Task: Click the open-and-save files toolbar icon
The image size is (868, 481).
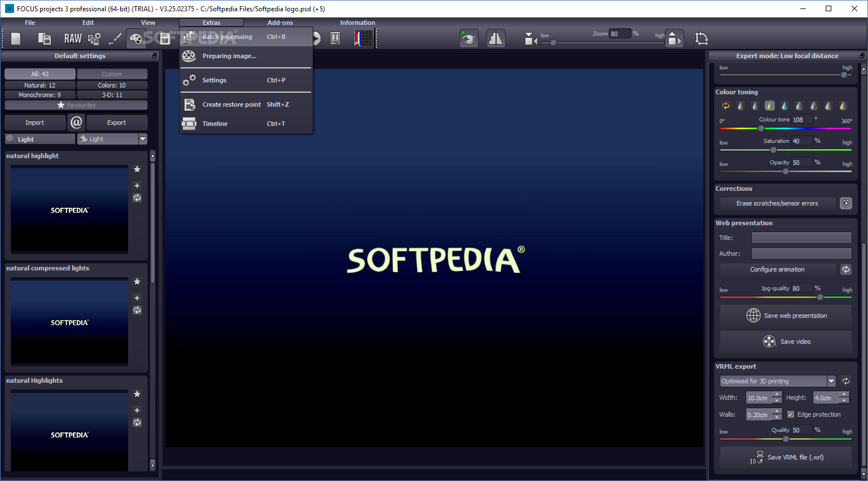Action: 44,38
